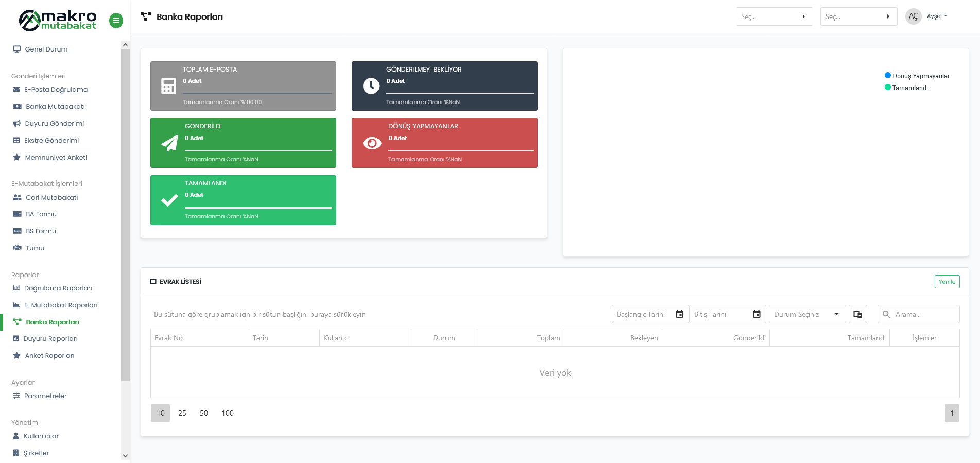
Task: Click the paper plane icon on Gönderildi card
Action: coord(169,143)
